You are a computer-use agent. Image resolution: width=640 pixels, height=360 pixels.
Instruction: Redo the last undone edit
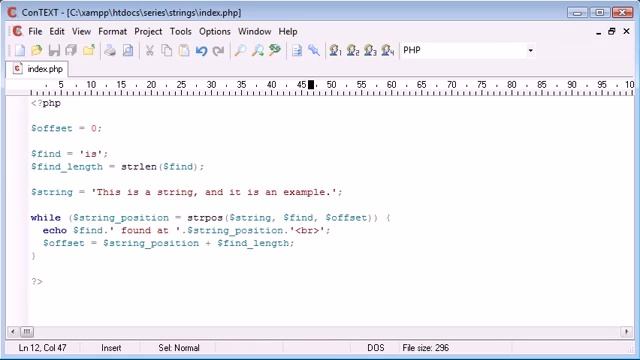219,51
